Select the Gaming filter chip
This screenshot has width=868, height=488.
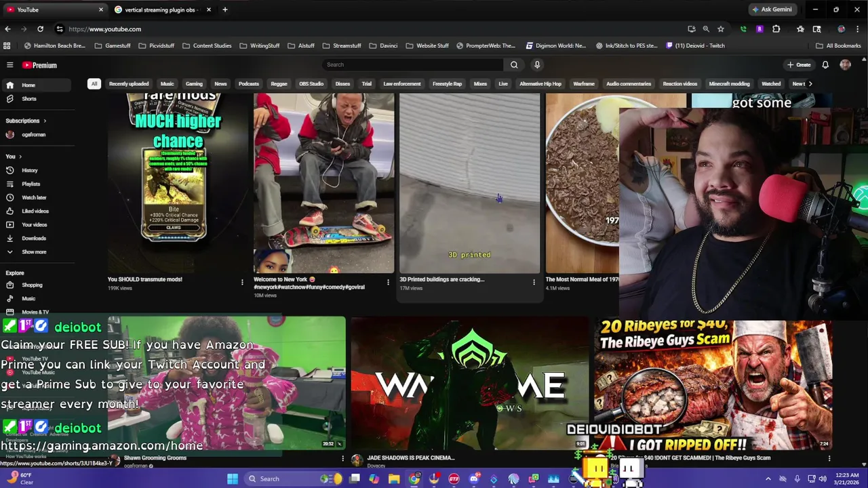194,83
